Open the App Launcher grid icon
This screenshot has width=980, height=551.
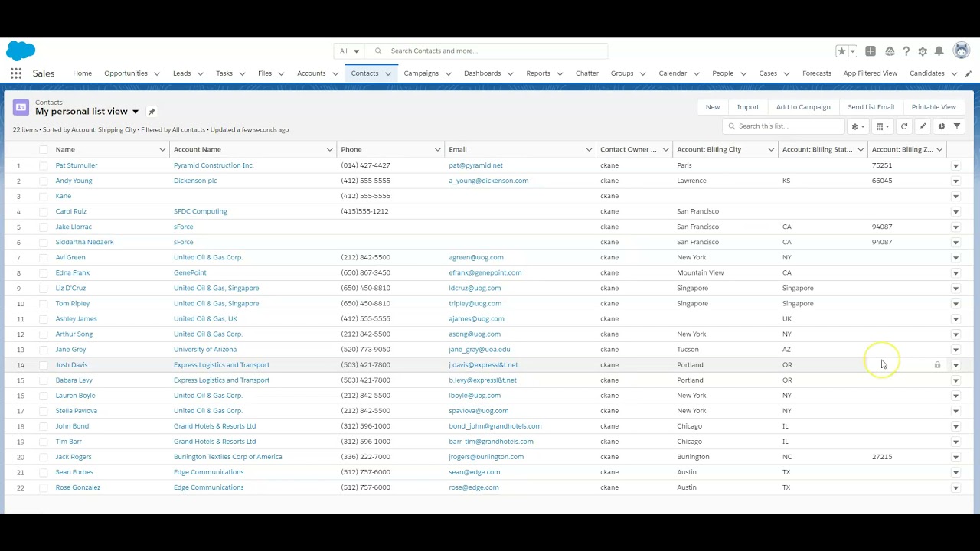coord(16,73)
